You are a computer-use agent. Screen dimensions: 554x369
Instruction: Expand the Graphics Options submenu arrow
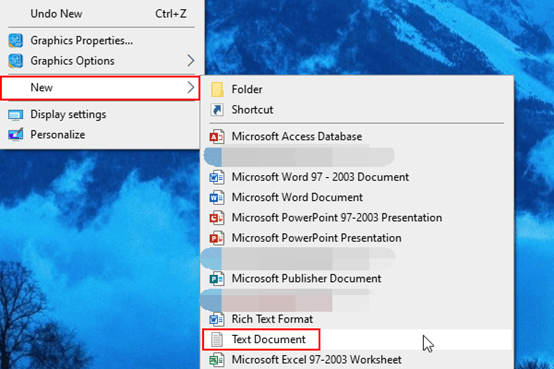pos(191,61)
